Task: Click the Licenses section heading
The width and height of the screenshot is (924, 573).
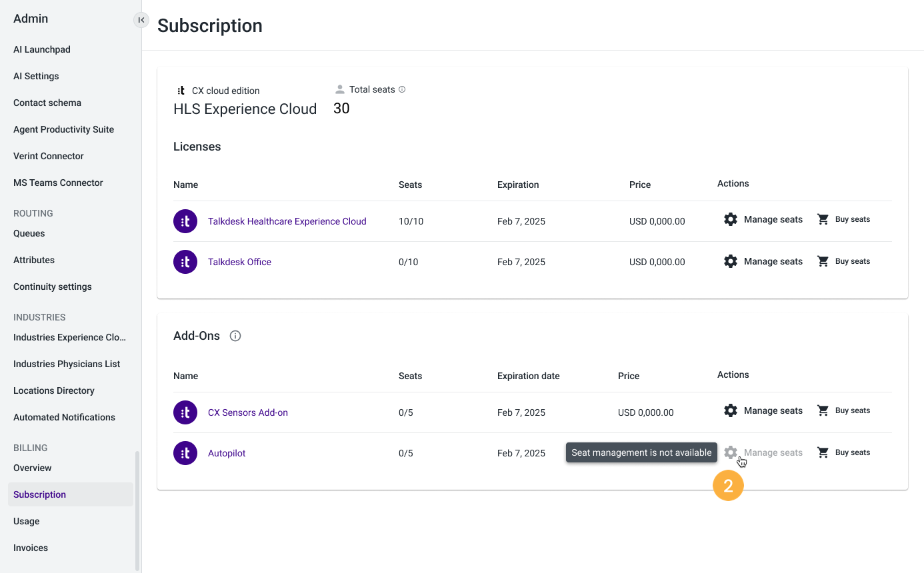Action: coord(197,147)
